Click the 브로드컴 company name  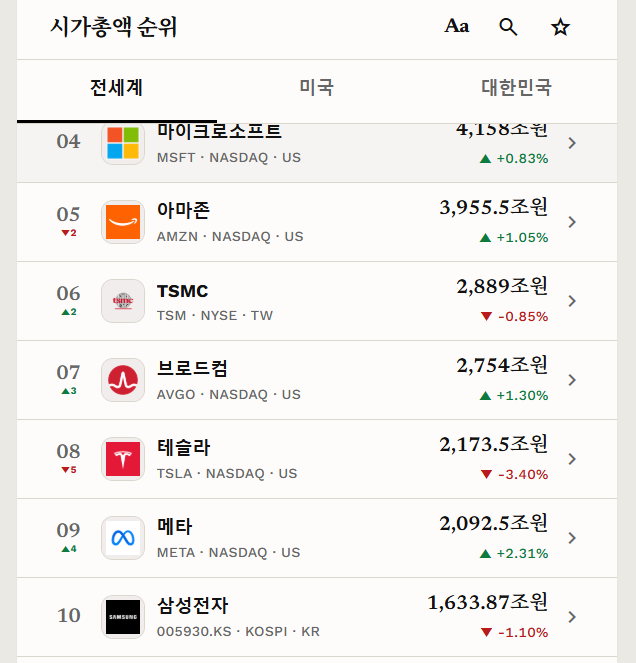click(192, 368)
